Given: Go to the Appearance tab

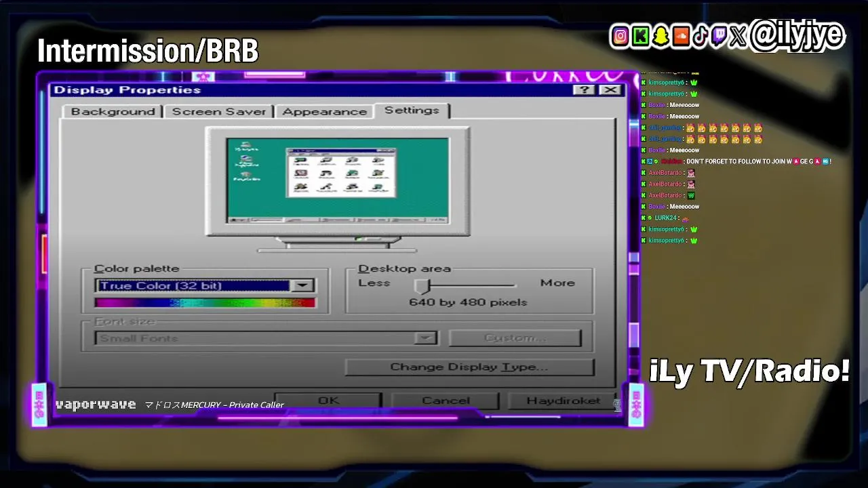Looking at the screenshot, I should click(324, 112).
